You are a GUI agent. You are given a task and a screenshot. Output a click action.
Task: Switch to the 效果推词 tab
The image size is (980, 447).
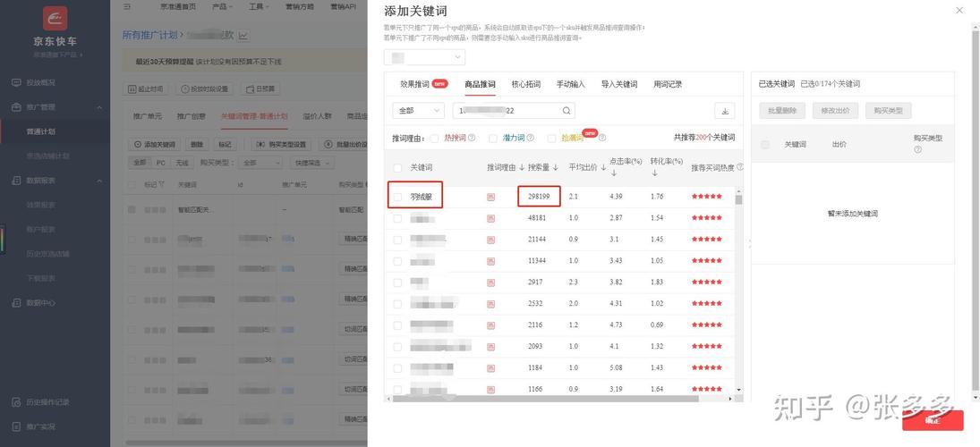click(415, 84)
